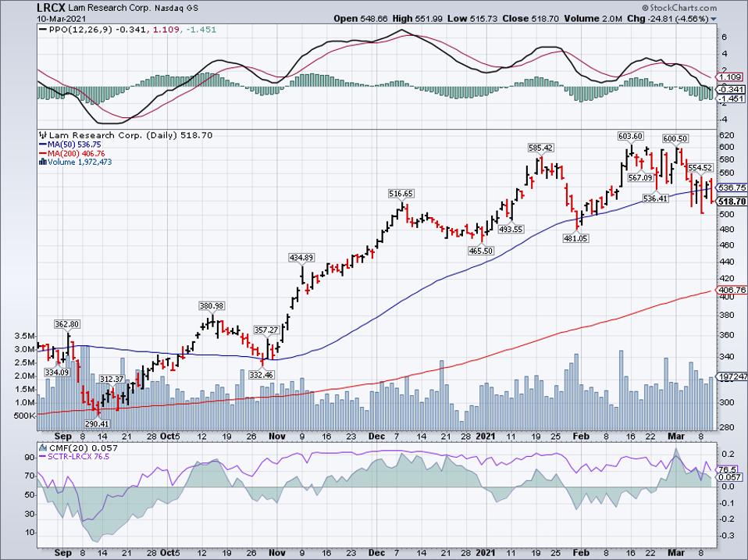Click the CMF(20) area icon in the legend

click(42, 448)
